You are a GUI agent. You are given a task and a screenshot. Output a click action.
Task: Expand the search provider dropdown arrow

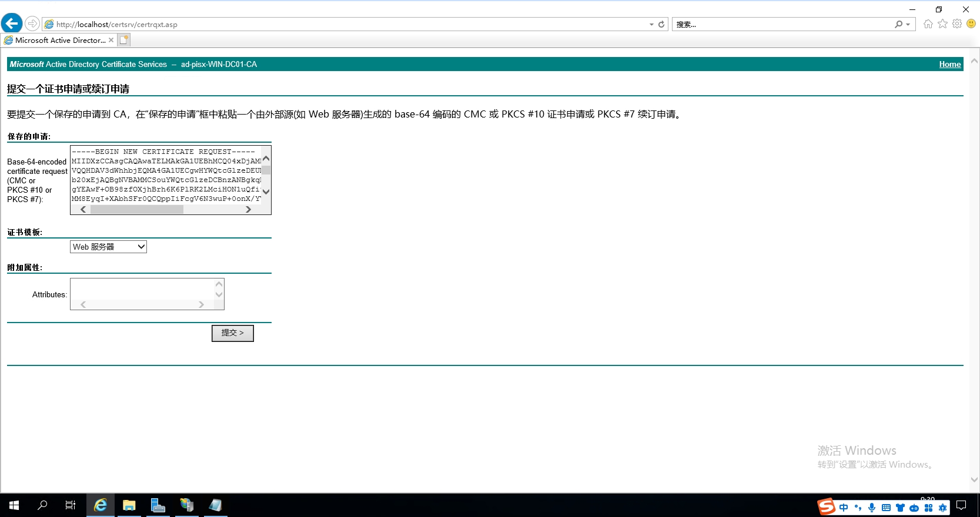tap(908, 25)
